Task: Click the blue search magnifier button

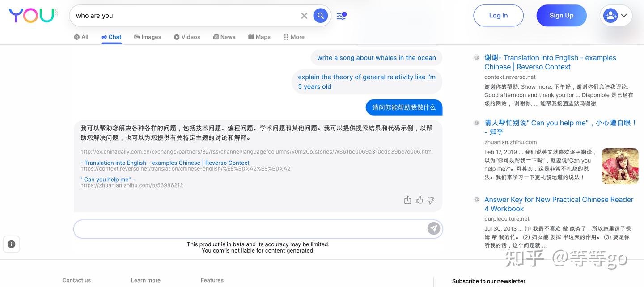Action: [320, 16]
